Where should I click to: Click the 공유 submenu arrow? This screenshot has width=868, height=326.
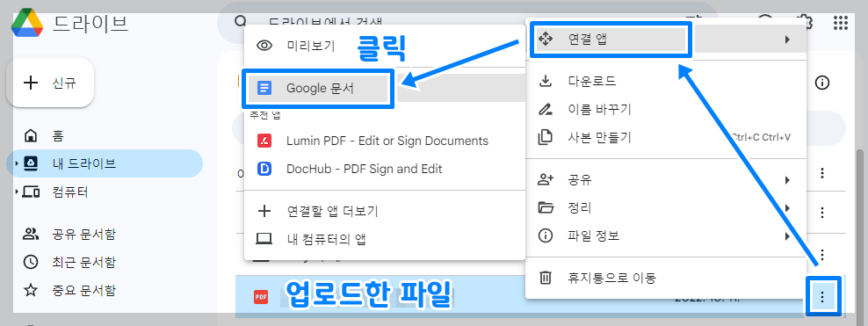click(x=787, y=180)
